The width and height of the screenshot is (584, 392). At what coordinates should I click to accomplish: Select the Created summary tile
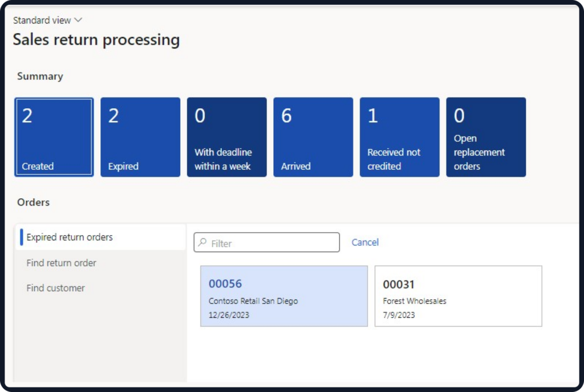point(54,137)
